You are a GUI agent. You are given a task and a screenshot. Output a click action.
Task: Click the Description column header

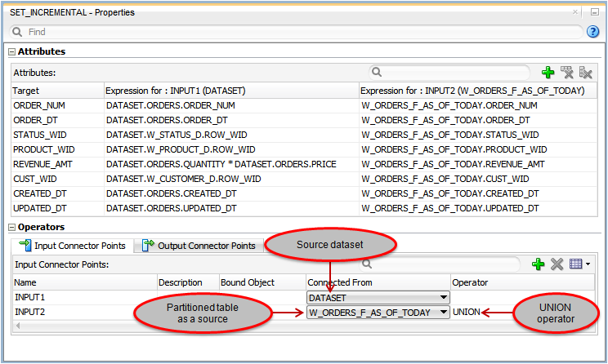188,282
